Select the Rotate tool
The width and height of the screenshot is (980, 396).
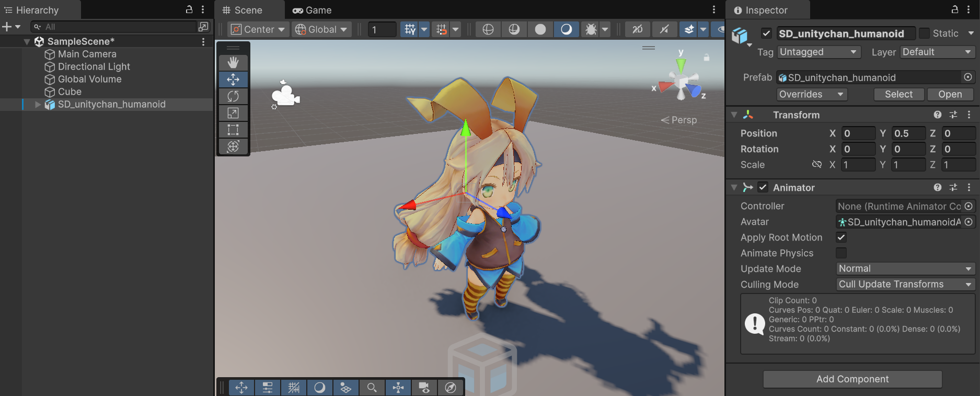click(233, 96)
